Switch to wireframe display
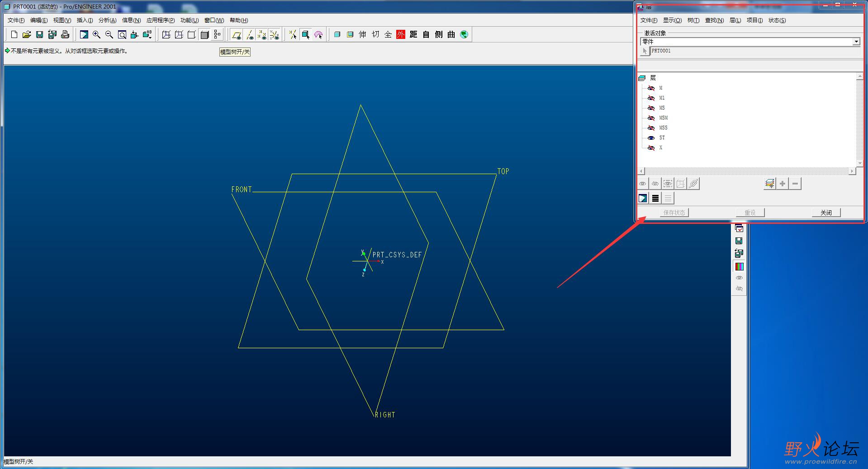 point(166,34)
